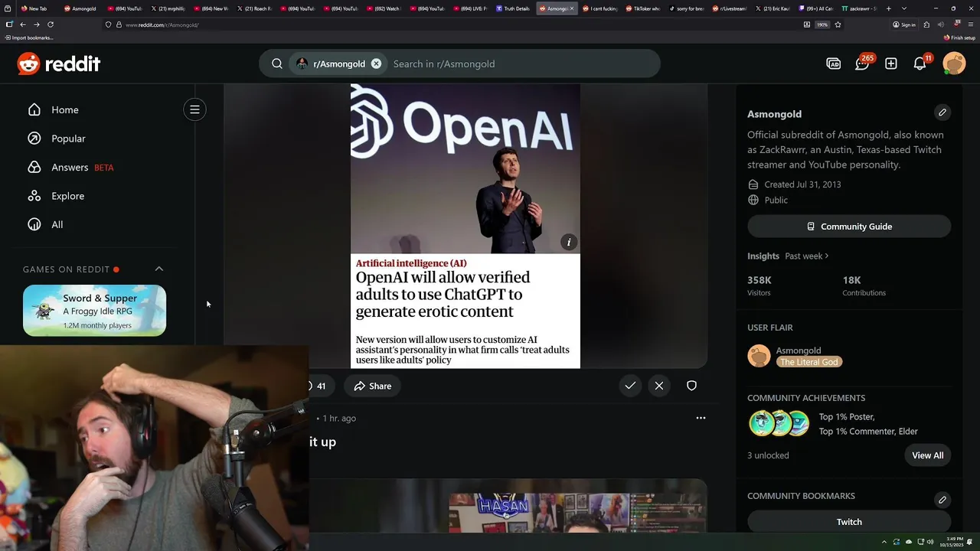Viewport: 980px width, 551px height.
Task: Switch to the r/Livestream tab
Action: coord(729,8)
